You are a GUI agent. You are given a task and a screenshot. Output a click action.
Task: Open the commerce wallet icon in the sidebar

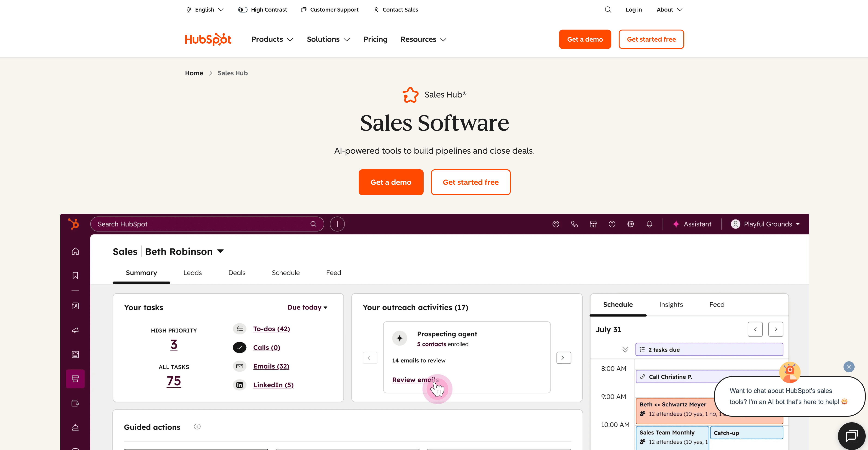tap(75, 403)
